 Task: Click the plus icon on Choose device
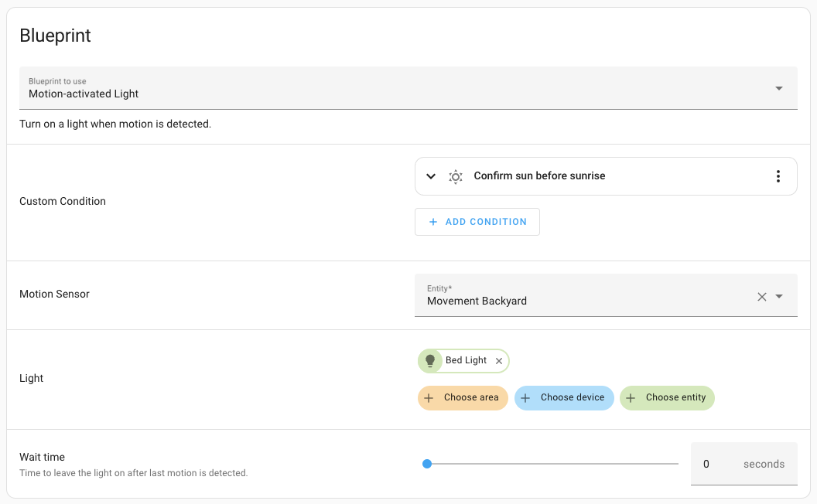tap(525, 398)
